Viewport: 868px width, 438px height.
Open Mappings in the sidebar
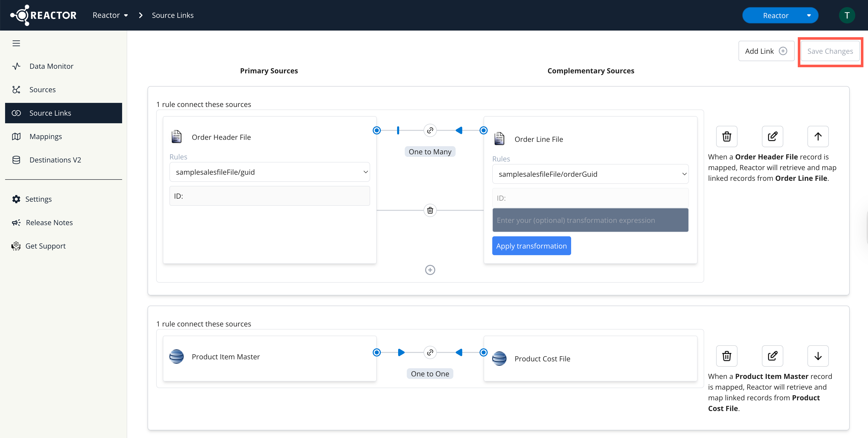point(63,136)
